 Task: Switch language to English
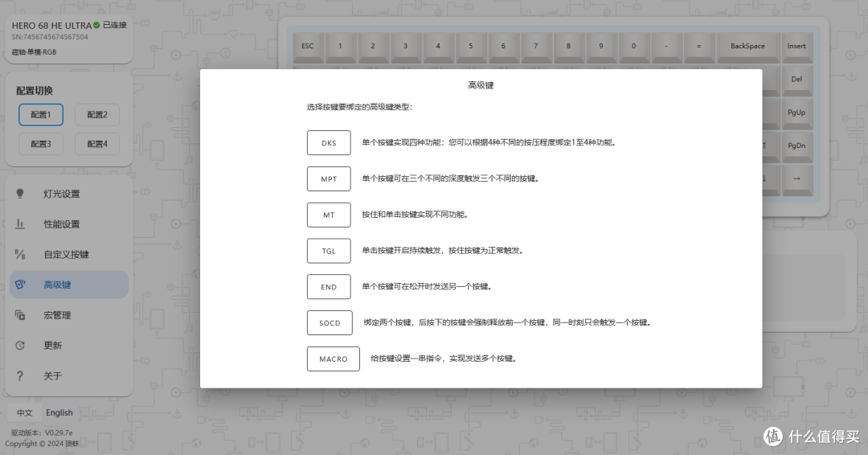(x=59, y=412)
